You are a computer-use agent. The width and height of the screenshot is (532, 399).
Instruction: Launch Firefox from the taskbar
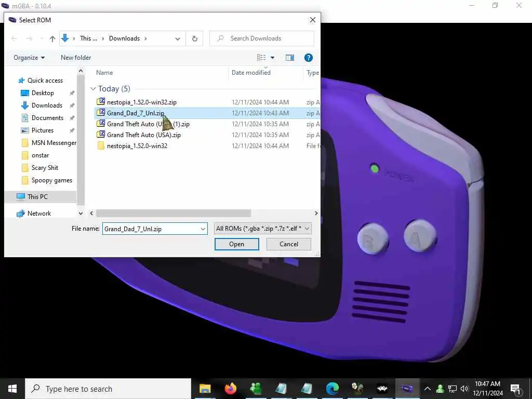(x=230, y=389)
